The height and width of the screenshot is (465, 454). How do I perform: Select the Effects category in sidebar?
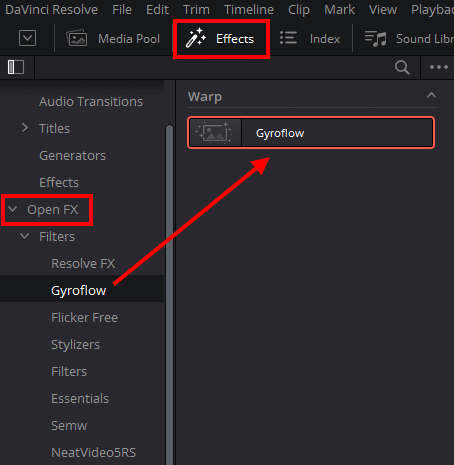[x=59, y=183]
